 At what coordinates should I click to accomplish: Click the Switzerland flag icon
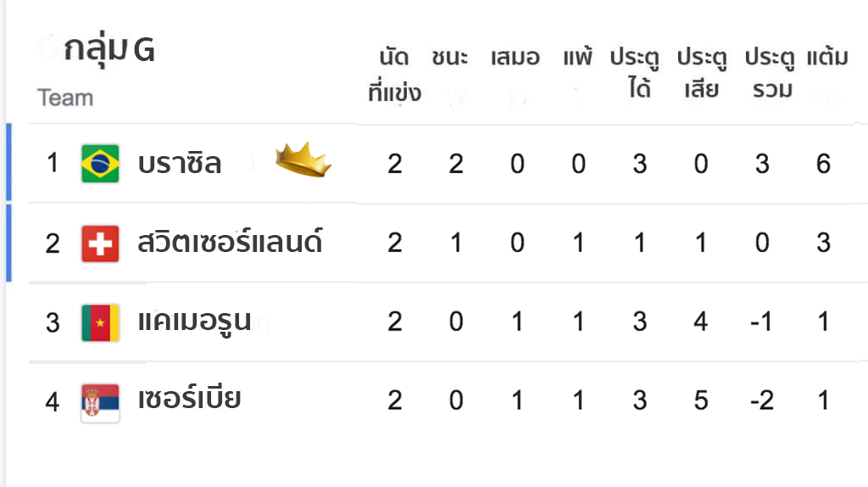(100, 243)
